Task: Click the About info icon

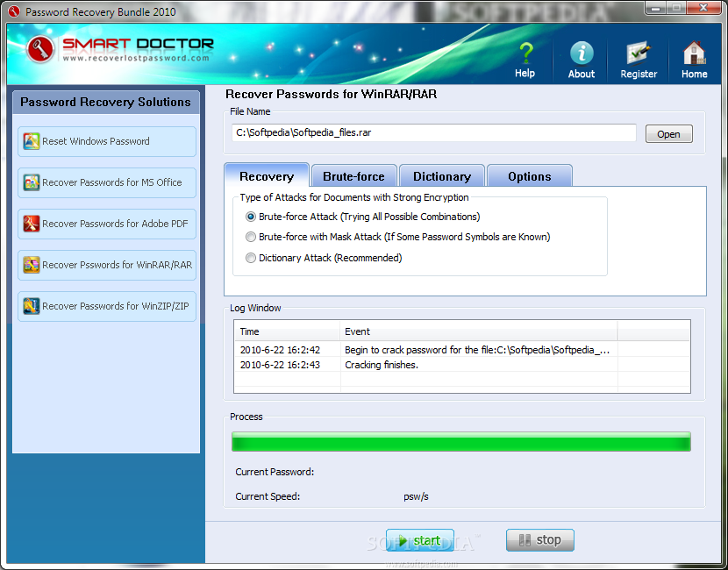Action: point(582,53)
